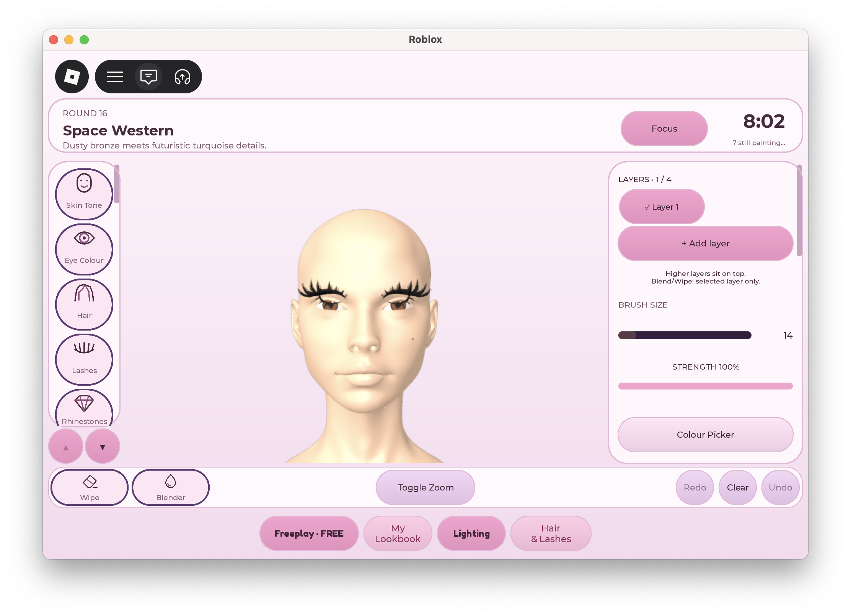This screenshot has height=616, width=851.
Task: Click the Redo button
Action: pos(695,487)
